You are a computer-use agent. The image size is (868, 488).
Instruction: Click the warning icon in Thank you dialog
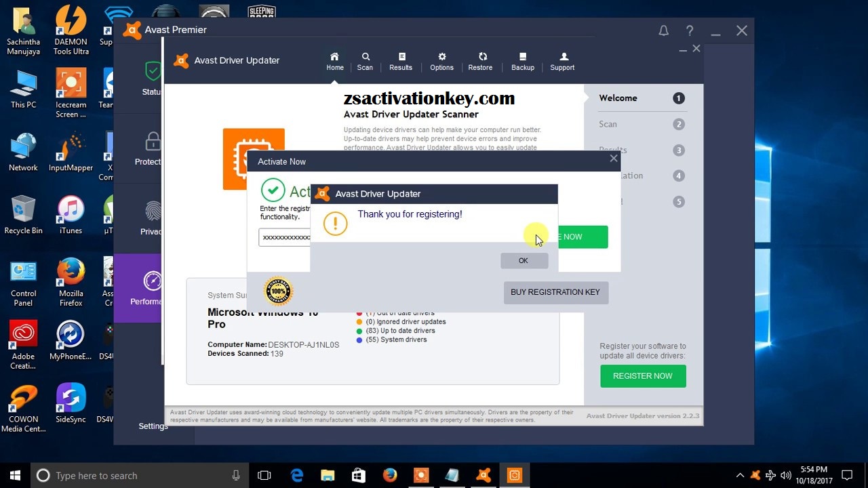335,224
